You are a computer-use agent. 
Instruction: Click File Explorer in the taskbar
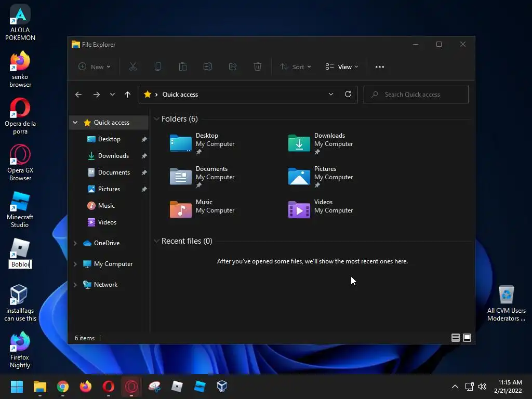39,387
